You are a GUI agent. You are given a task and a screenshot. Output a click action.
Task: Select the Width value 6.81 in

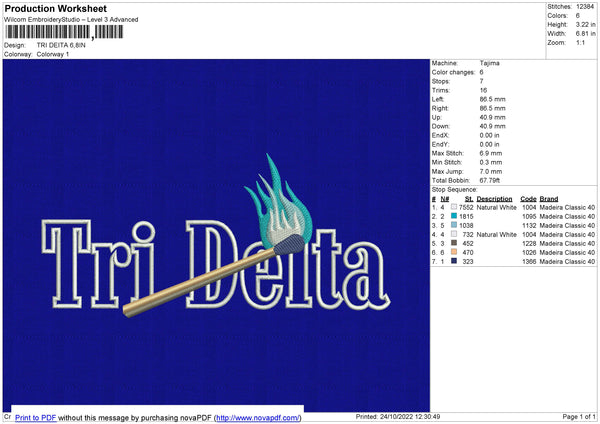coord(585,34)
